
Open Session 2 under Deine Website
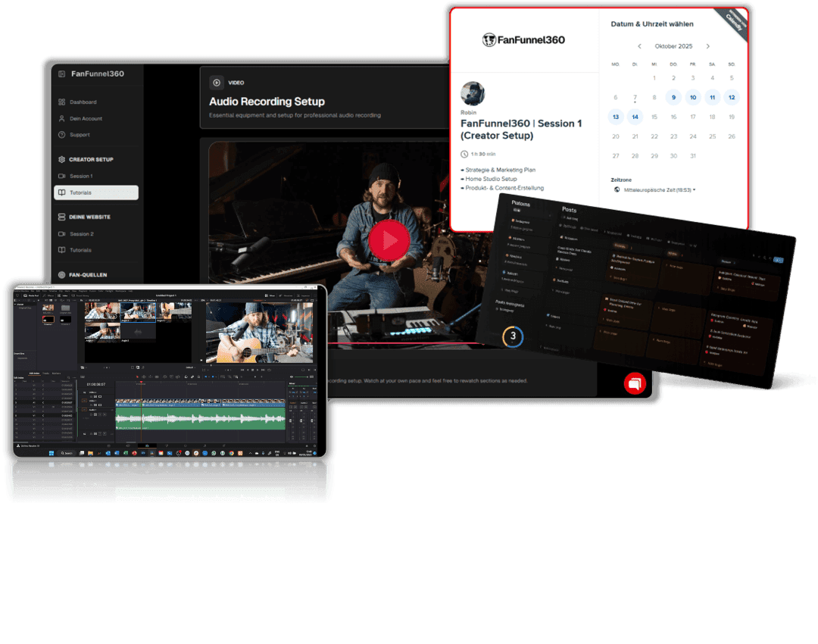81,234
